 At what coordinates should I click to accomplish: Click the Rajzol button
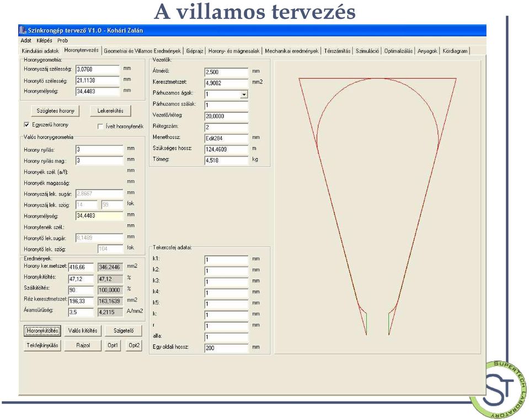tap(83, 345)
